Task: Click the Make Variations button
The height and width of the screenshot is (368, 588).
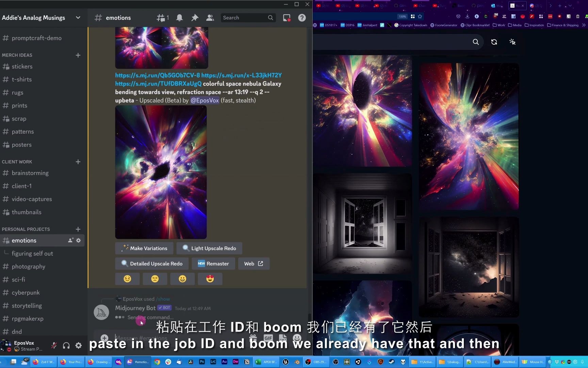Action: (x=144, y=248)
